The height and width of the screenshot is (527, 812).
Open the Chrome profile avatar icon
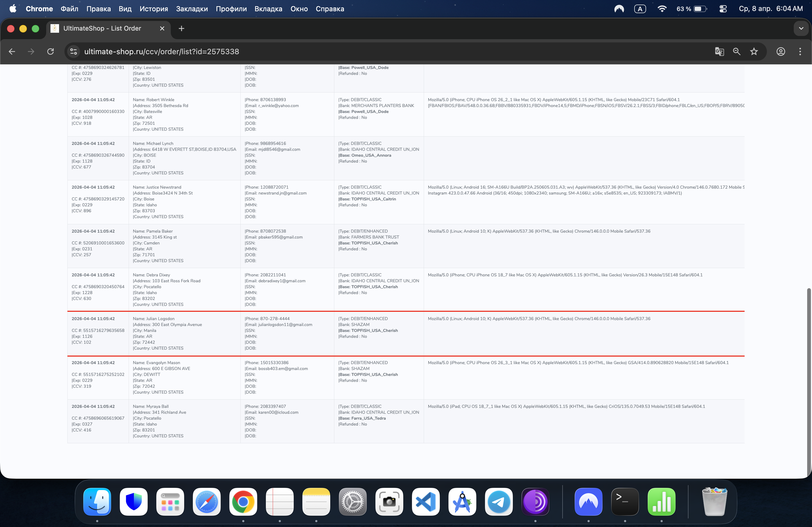[x=781, y=52]
